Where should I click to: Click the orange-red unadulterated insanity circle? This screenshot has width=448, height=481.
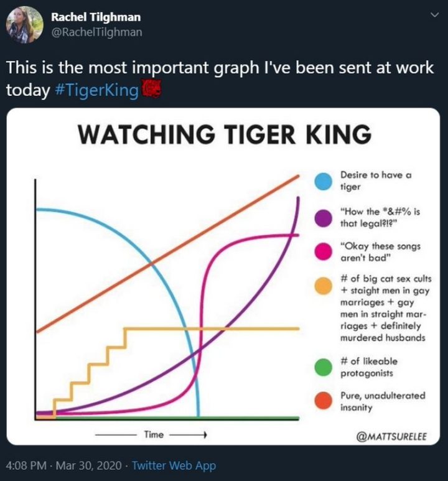click(x=324, y=401)
